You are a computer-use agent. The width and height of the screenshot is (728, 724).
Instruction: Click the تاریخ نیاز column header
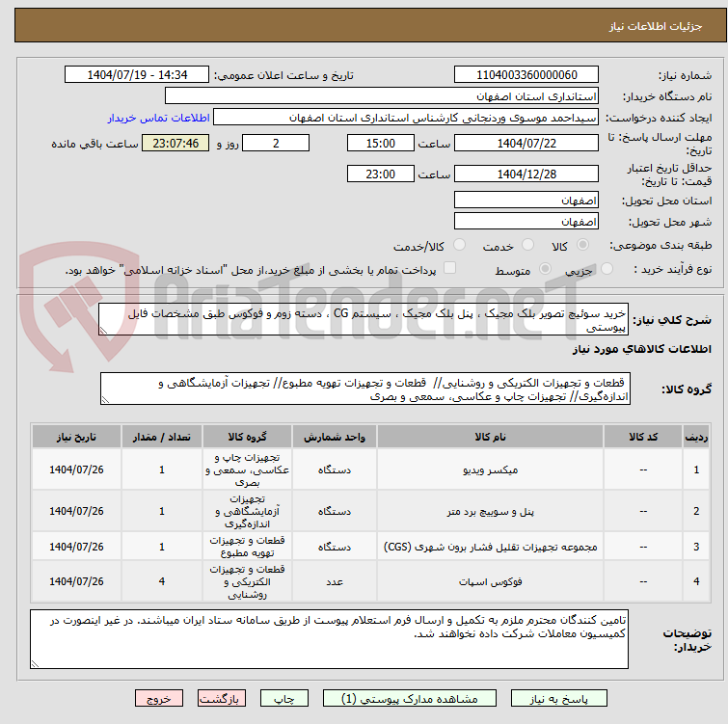[x=76, y=437]
